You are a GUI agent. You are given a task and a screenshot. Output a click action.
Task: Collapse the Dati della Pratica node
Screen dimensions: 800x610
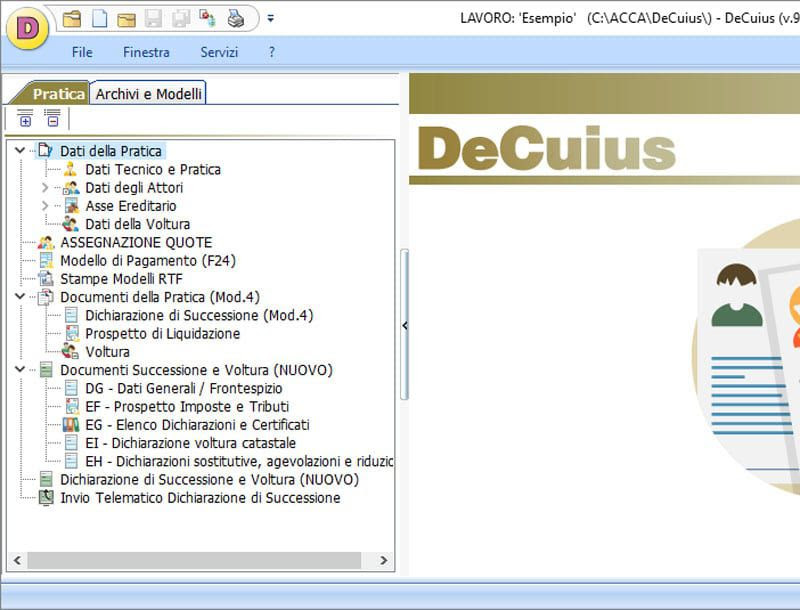(x=20, y=150)
